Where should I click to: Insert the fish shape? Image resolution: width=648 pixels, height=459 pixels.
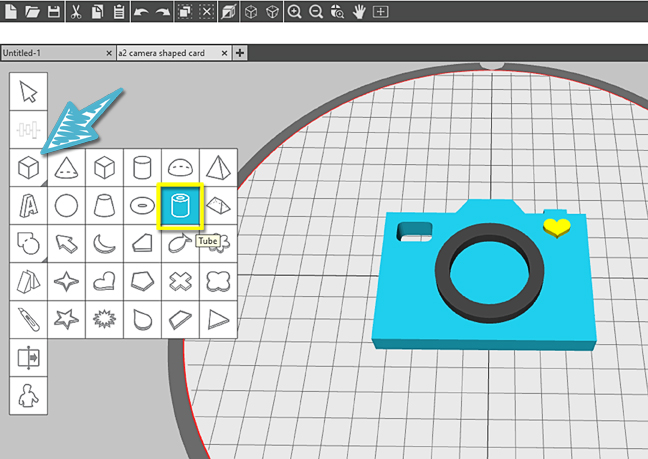point(181,243)
